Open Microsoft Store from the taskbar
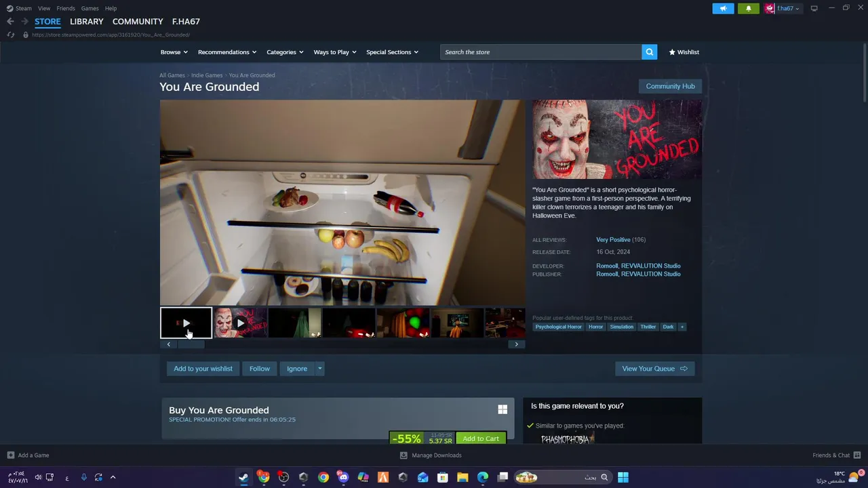The height and width of the screenshot is (488, 868). pos(443,477)
